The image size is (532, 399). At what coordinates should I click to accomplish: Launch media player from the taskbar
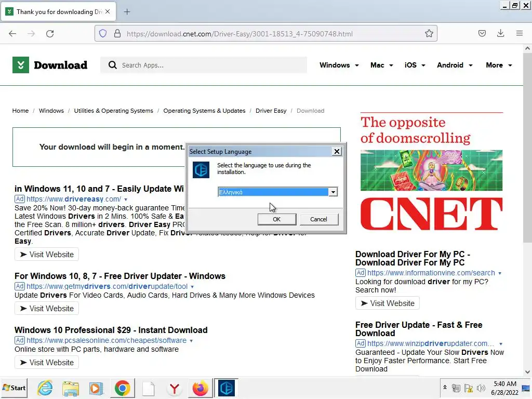(x=96, y=388)
